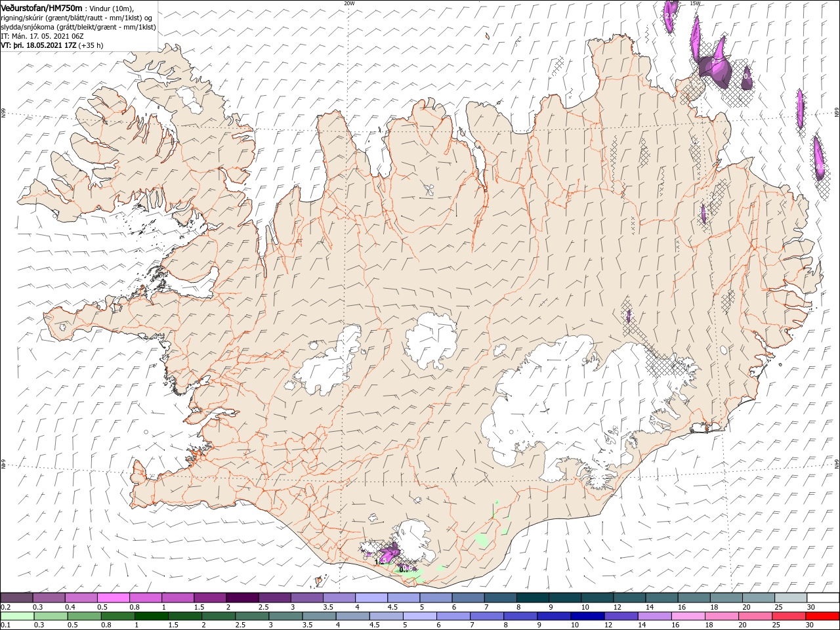The height and width of the screenshot is (630, 840).
Task: Pick dark teal upper swatch starting at 8
Action: pos(533,598)
